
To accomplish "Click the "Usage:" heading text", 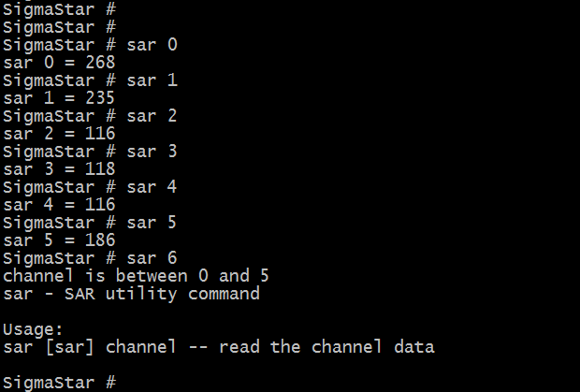I will pyautogui.click(x=30, y=328).
